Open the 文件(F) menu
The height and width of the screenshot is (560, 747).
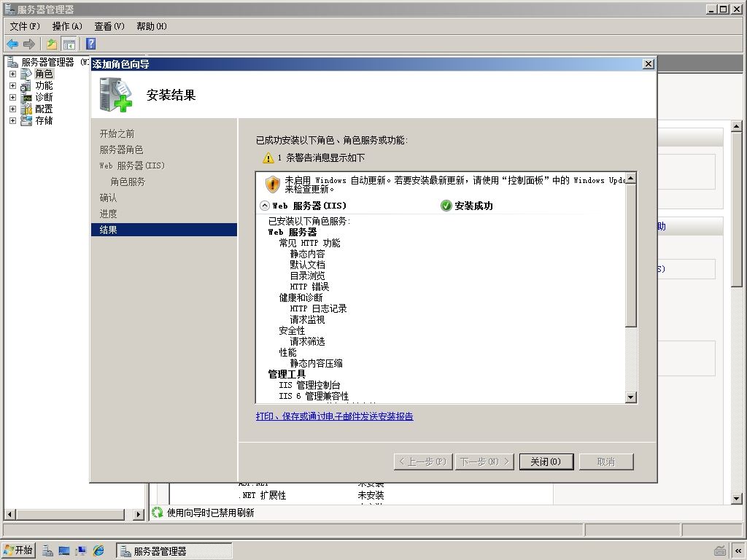(25, 26)
